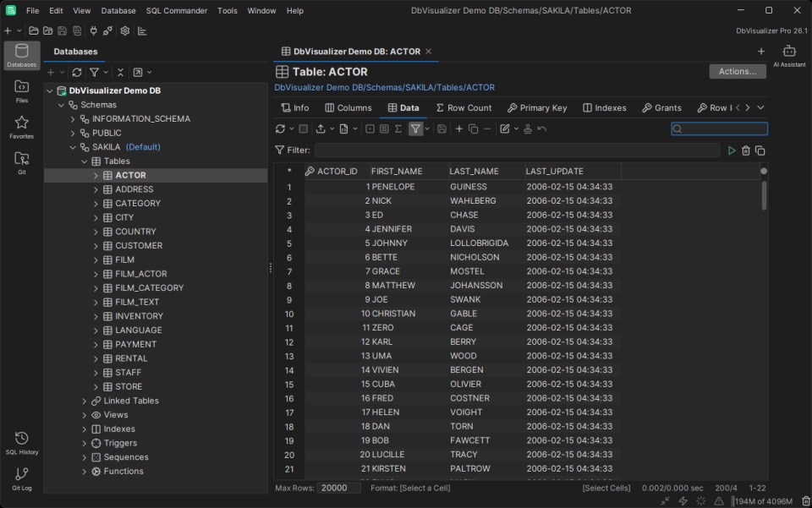The width and height of the screenshot is (812, 508).
Task: Expand the FILM table node
Action: [x=96, y=259]
